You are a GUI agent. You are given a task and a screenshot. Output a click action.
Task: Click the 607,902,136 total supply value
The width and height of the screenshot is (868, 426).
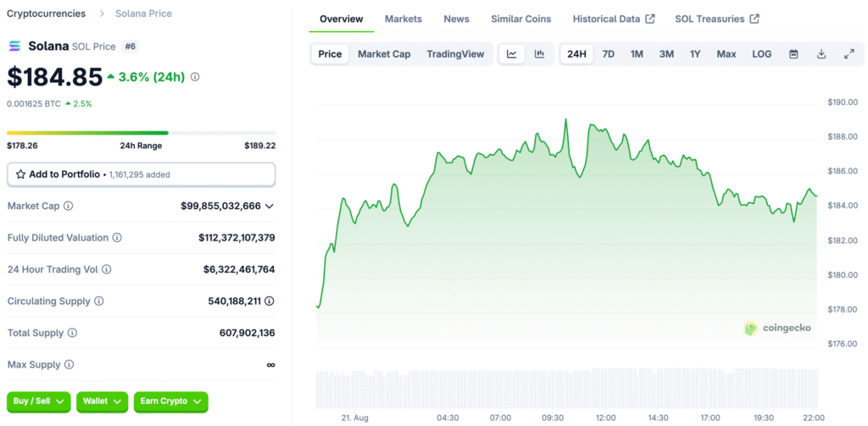click(x=248, y=333)
